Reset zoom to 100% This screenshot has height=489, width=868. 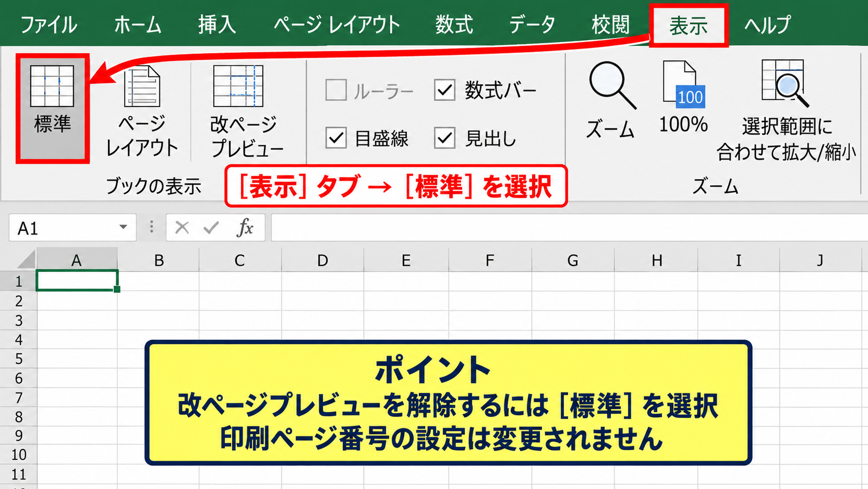coord(684,98)
